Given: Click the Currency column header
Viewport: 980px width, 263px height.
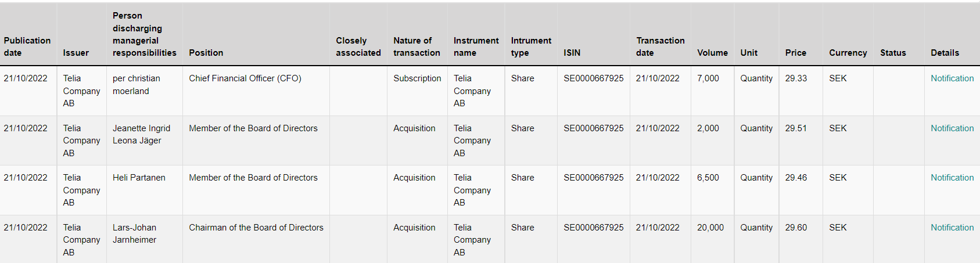Looking at the screenshot, I should click(848, 53).
